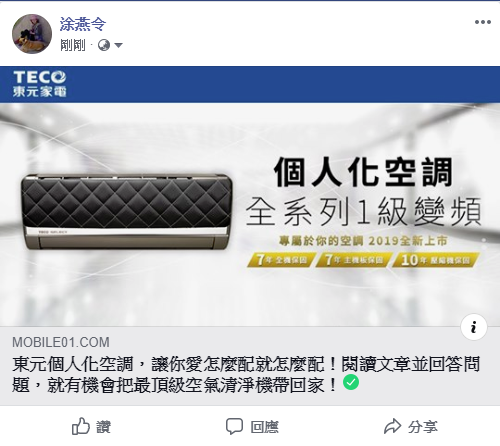The width and height of the screenshot is (500, 446).
Task: Click the thumbs-up like icon
Action: pyautogui.click(x=81, y=426)
